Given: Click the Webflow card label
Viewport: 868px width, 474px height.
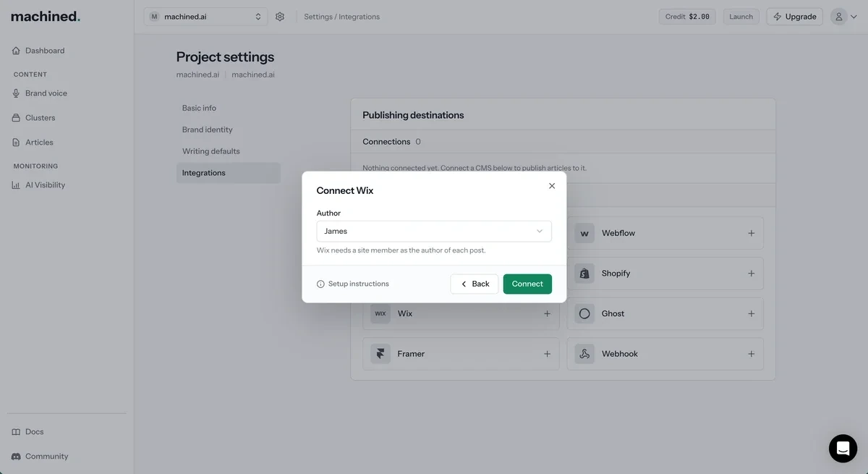Looking at the screenshot, I should click(618, 233).
